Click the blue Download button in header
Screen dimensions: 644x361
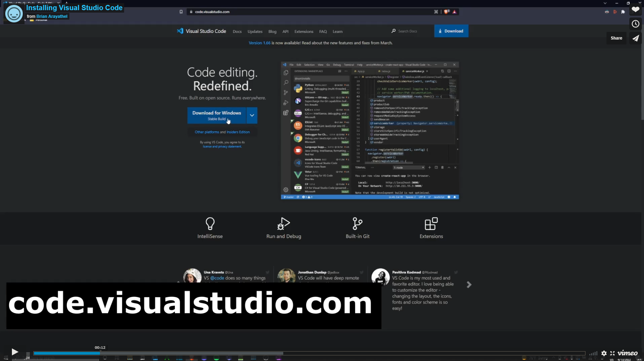(x=451, y=31)
